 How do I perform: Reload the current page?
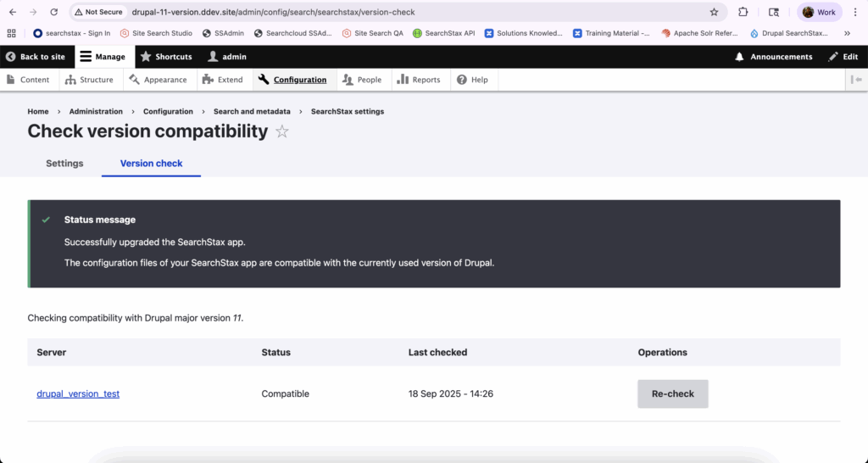(x=53, y=12)
